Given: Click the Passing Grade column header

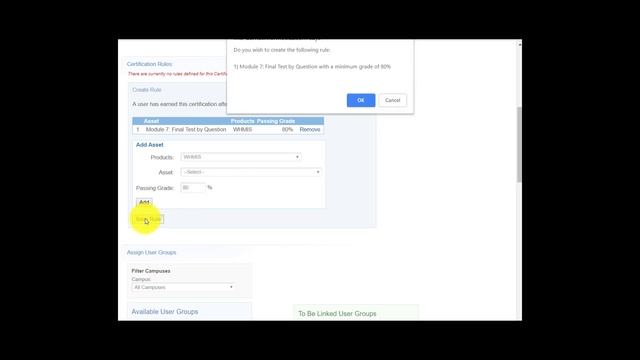Looking at the screenshot, I should pos(276,121).
